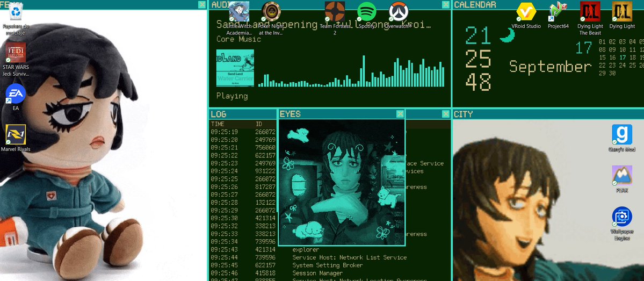The width and height of the screenshot is (644, 281).
Task: Select the plain Dying Light icon
Action: (x=622, y=15)
